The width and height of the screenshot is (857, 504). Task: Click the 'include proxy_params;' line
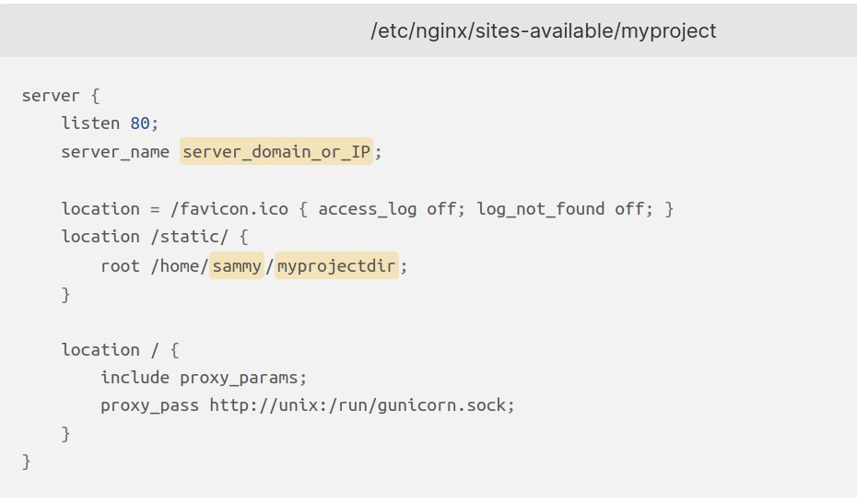click(x=204, y=378)
